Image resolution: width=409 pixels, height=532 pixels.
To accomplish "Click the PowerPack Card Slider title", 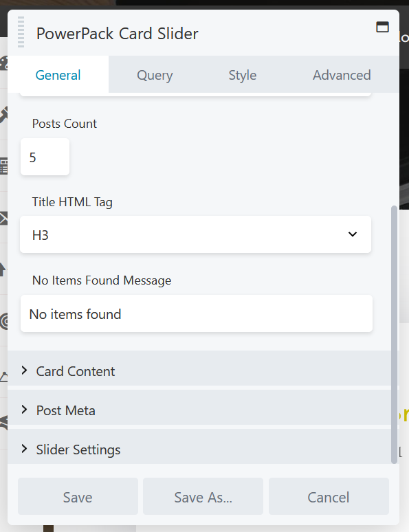I will click(x=118, y=33).
